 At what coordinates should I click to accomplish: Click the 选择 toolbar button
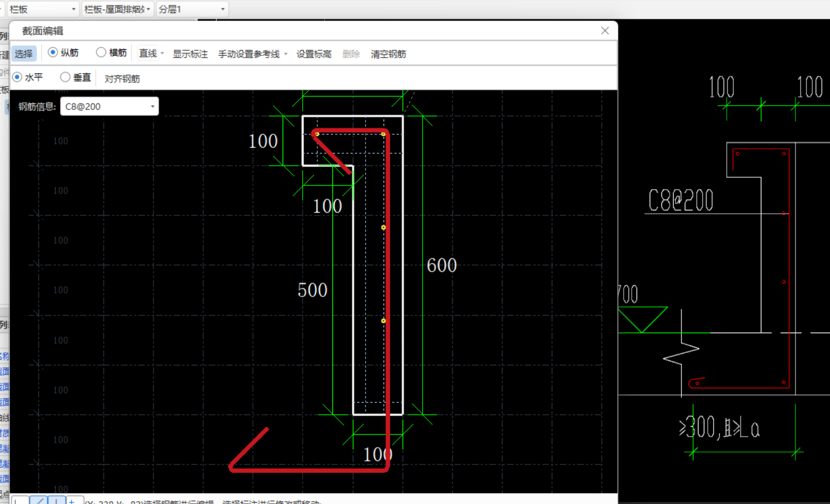23,54
